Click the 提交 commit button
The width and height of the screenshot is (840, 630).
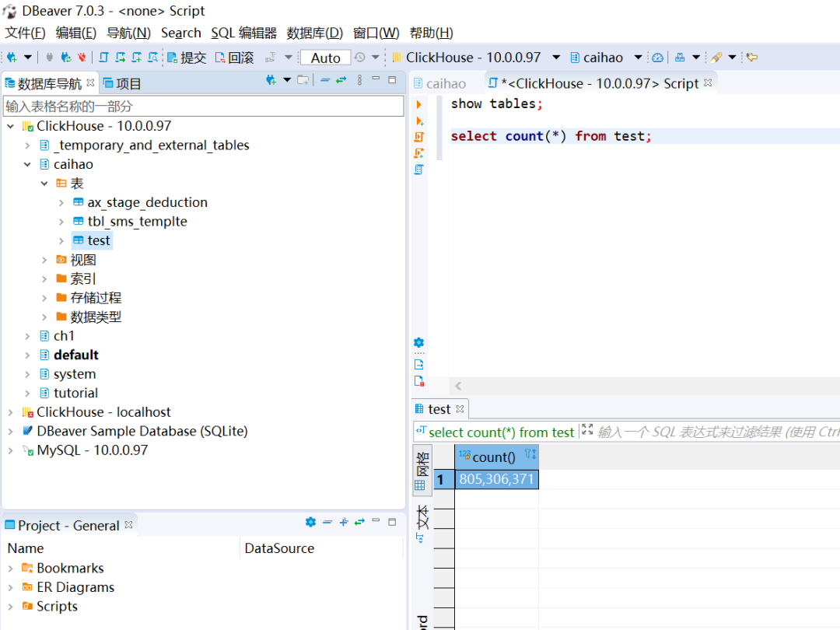pos(187,58)
